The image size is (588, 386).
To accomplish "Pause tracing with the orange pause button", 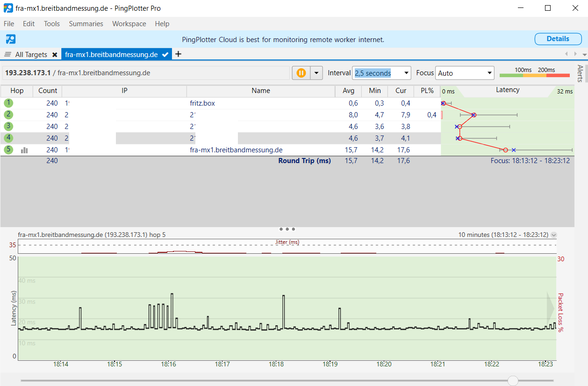I will tap(301, 73).
